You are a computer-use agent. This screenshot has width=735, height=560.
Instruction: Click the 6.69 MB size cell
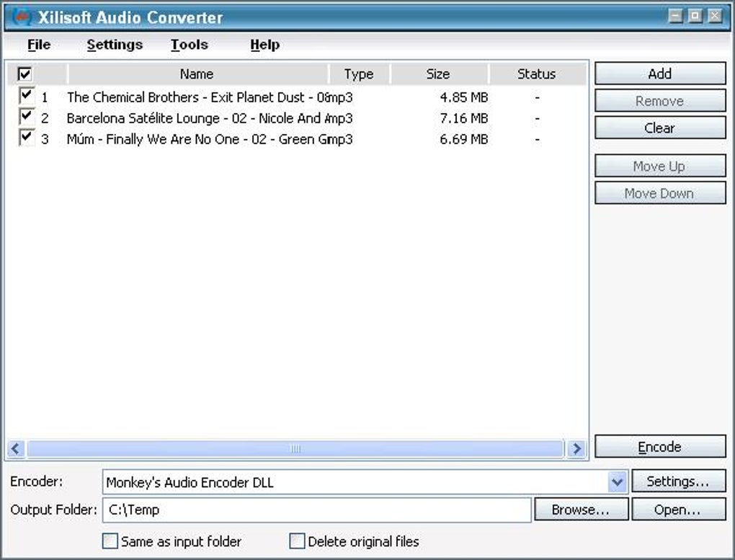click(463, 139)
